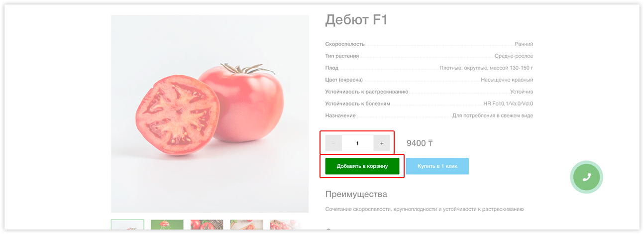The image size is (644, 234).
Task: Click the Скороспелость characteristic row label
Action: point(345,44)
